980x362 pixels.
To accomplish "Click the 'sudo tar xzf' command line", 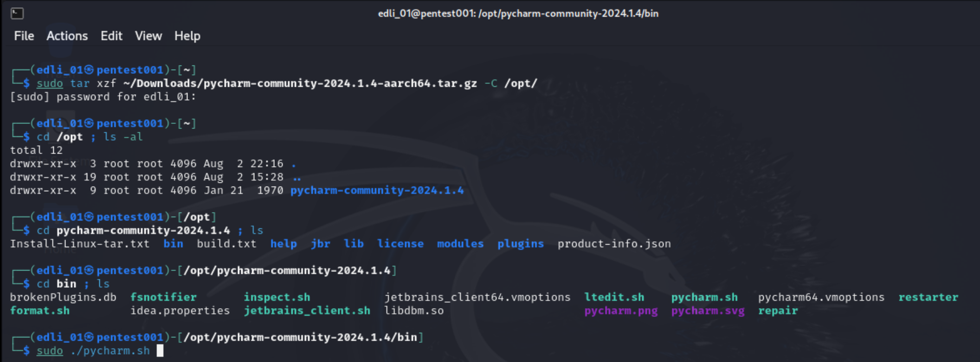I will point(287,84).
